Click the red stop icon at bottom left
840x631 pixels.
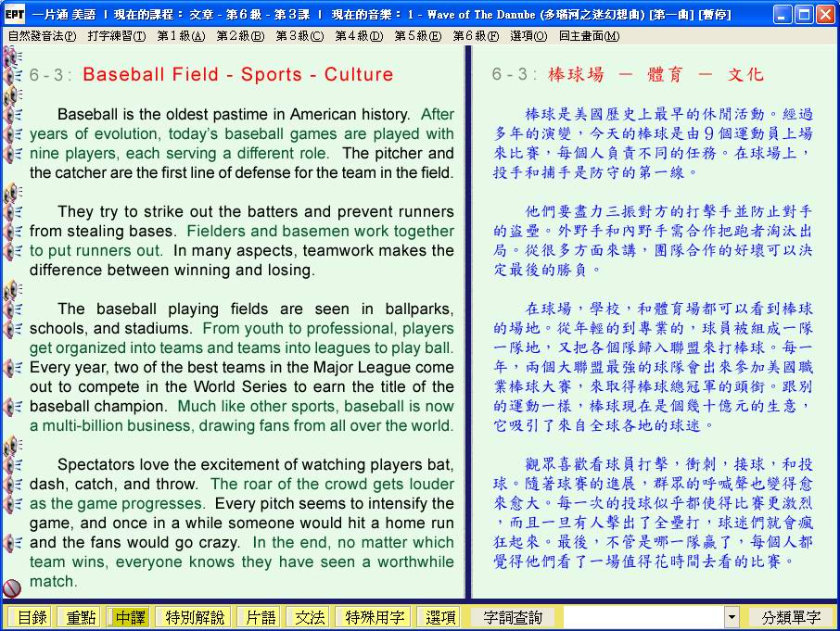pyautogui.click(x=12, y=587)
